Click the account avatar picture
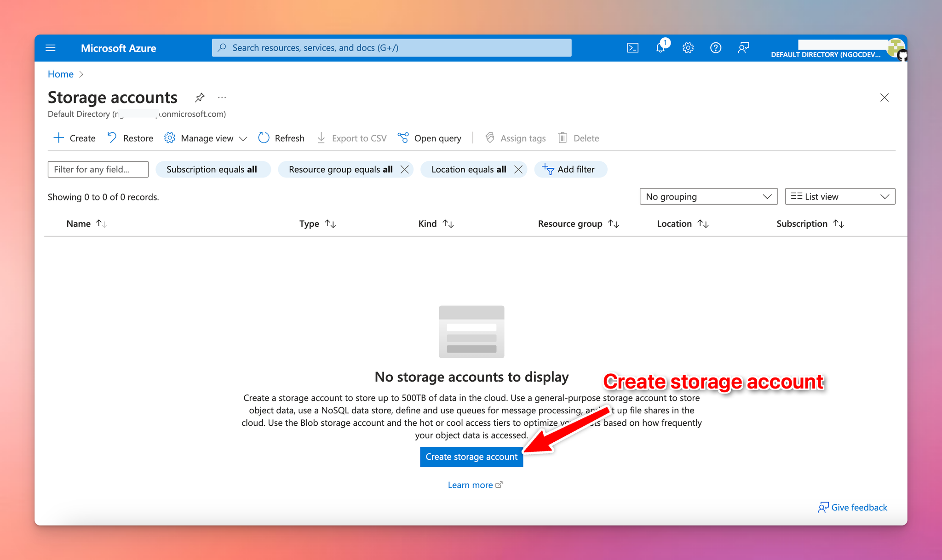942x560 pixels. [896, 48]
